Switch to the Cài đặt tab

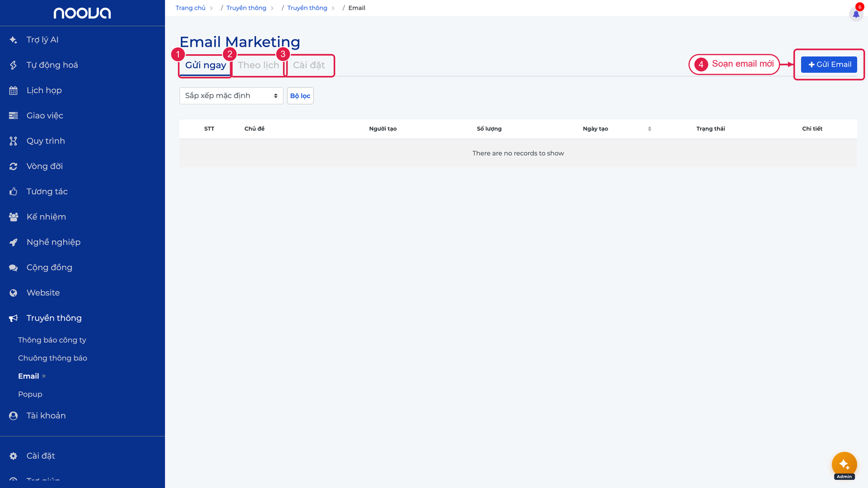(x=309, y=65)
